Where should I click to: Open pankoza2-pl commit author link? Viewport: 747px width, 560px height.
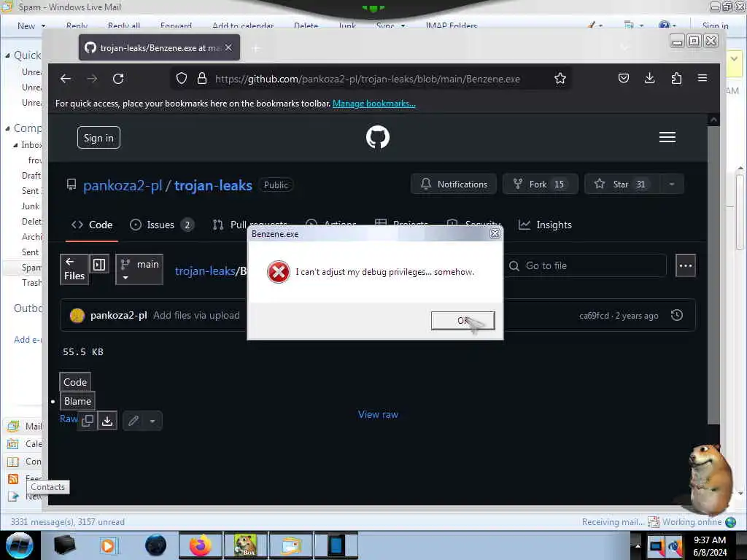point(119,315)
